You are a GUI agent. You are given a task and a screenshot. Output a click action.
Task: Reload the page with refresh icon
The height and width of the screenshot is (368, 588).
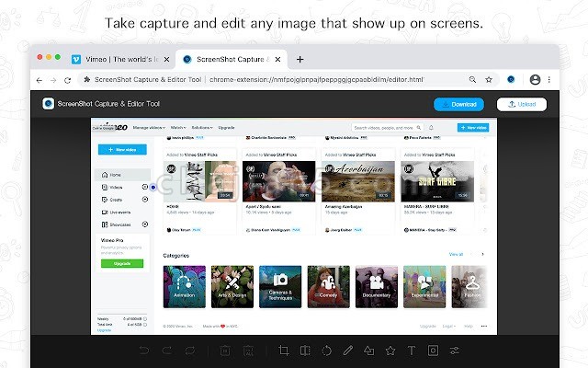(x=67, y=80)
